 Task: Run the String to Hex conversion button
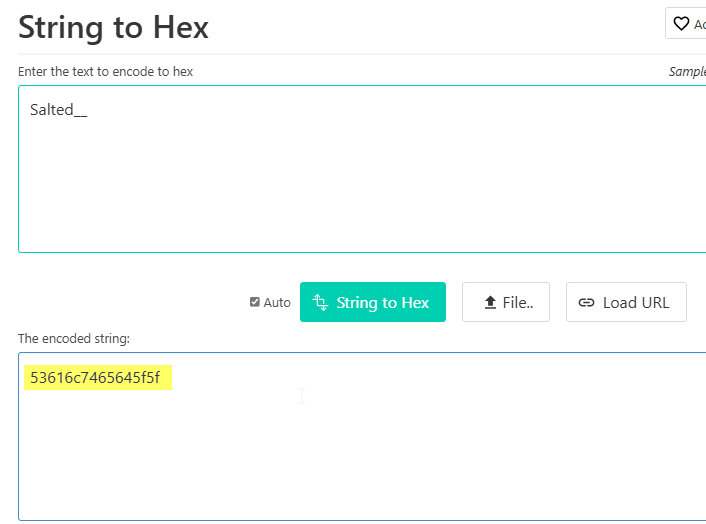point(373,302)
